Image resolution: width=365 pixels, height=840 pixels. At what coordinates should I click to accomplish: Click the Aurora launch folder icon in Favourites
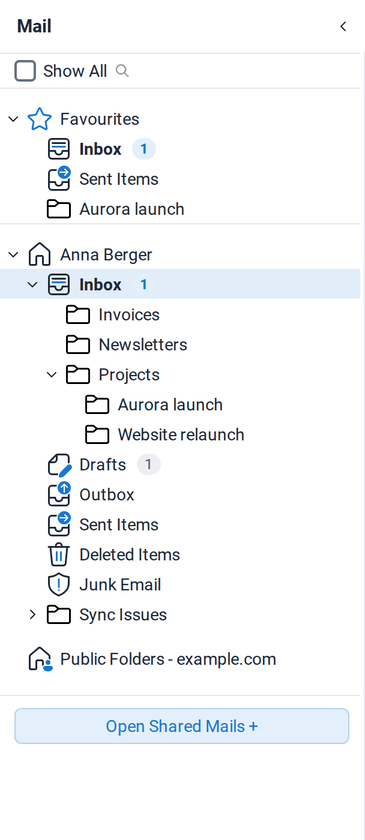coord(59,209)
